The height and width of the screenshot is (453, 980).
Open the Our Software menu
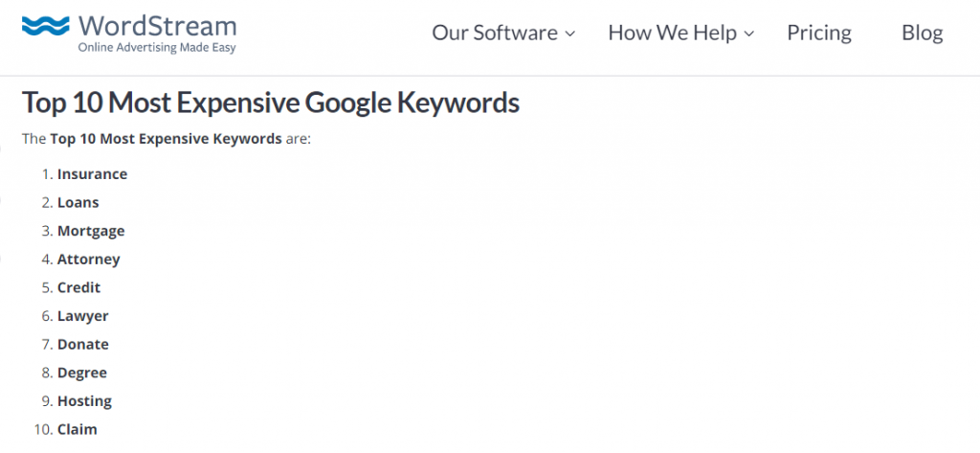coord(494,33)
